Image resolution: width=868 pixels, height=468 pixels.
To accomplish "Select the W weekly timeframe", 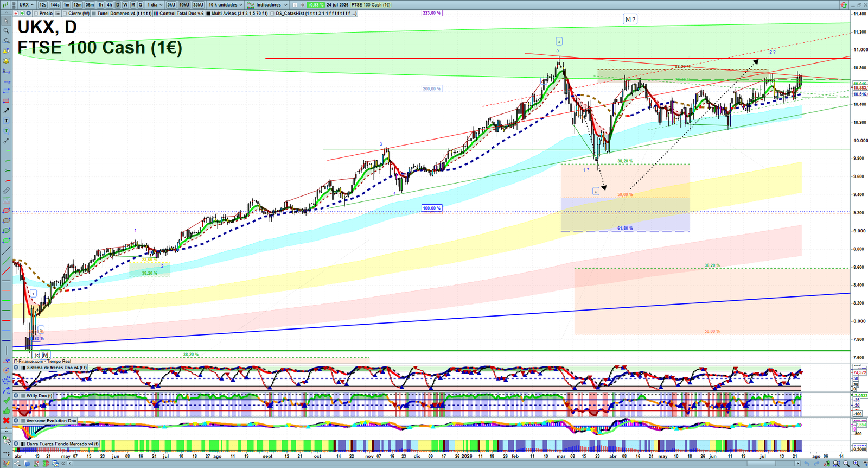I will point(125,4).
